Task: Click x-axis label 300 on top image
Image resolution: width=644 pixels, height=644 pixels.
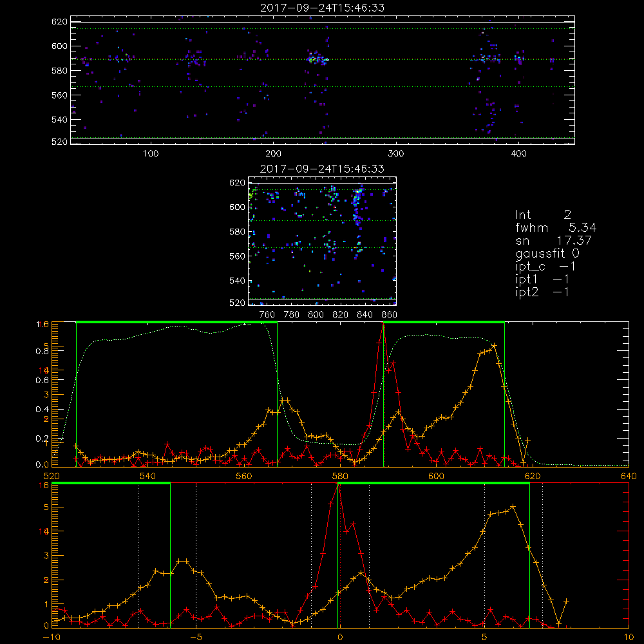Action: [x=396, y=154]
